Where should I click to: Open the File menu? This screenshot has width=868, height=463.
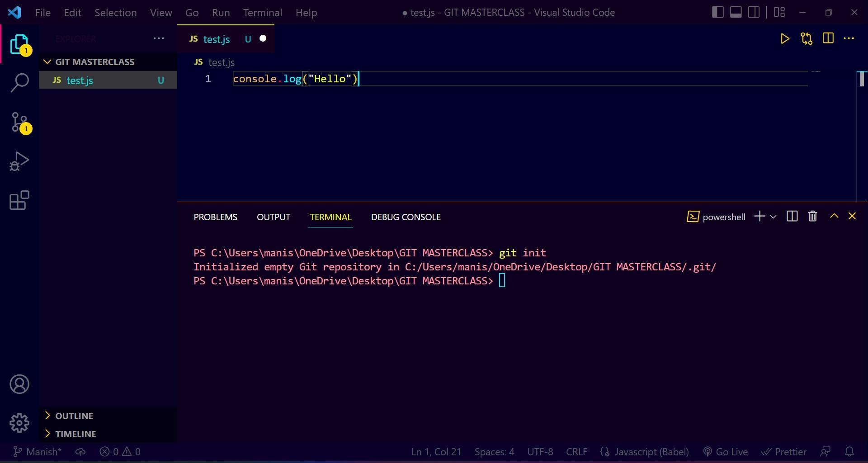43,13
